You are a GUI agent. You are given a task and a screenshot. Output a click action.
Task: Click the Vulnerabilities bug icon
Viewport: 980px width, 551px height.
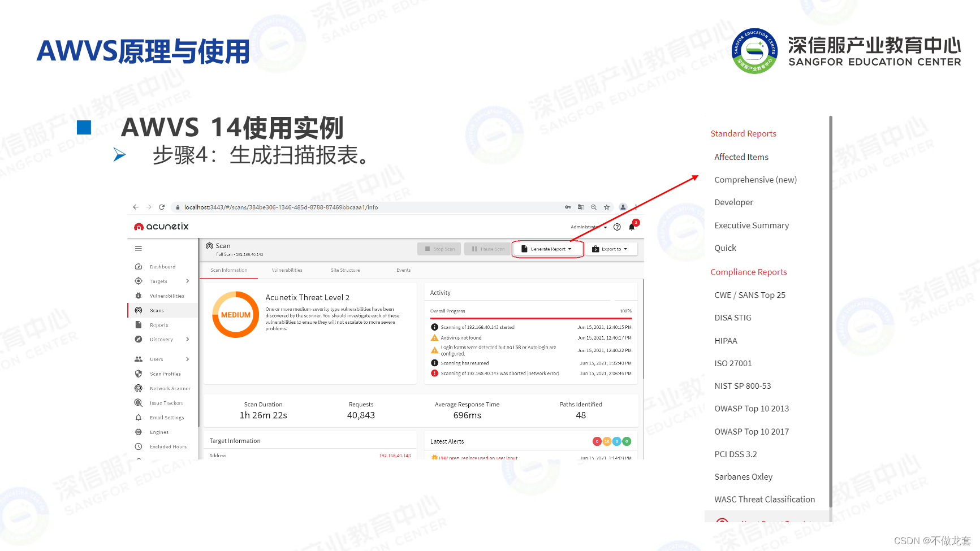[x=139, y=296]
